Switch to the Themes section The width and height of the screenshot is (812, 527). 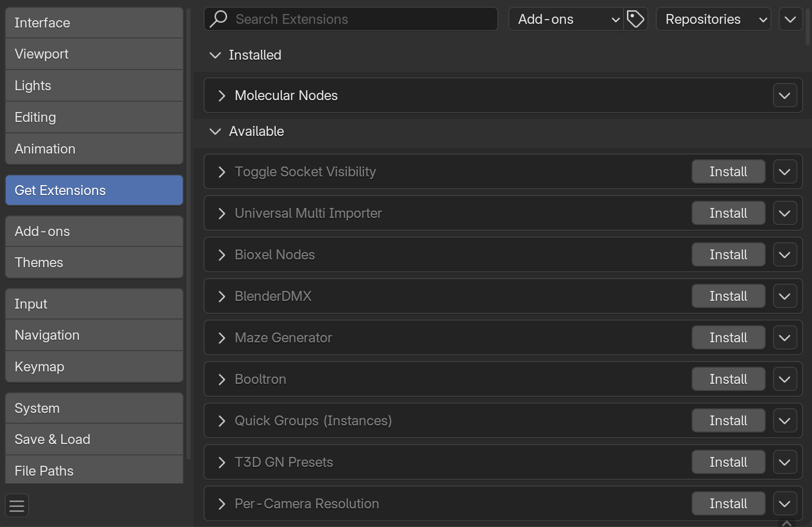93,262
